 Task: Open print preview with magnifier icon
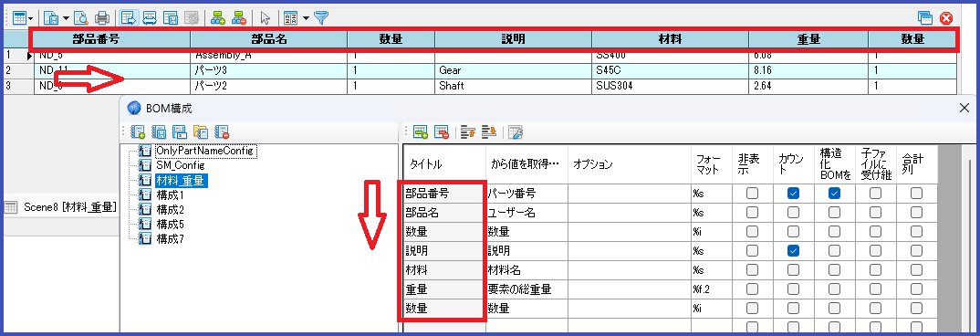(80, 18)
